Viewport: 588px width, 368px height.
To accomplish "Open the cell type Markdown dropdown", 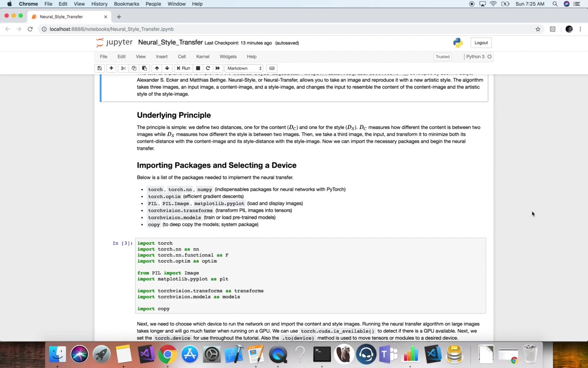I will click(244, 68).
